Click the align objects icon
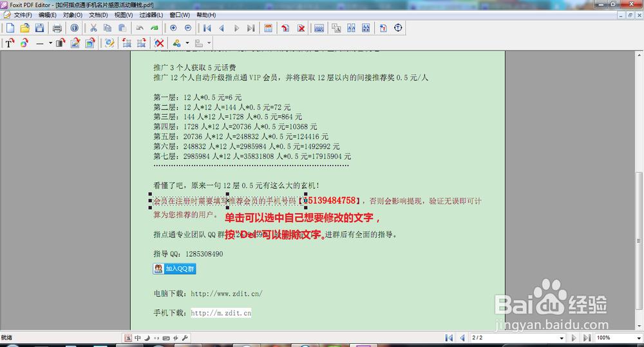This screenshot has height=347, width=644. [x=199, y=42]
